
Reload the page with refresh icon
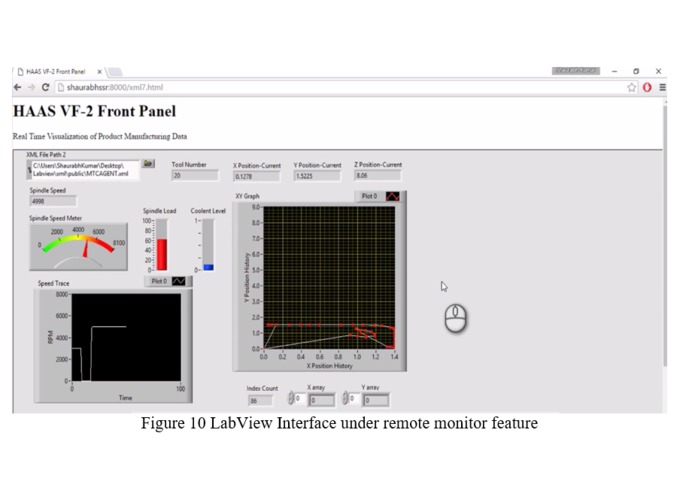(45, 87)
